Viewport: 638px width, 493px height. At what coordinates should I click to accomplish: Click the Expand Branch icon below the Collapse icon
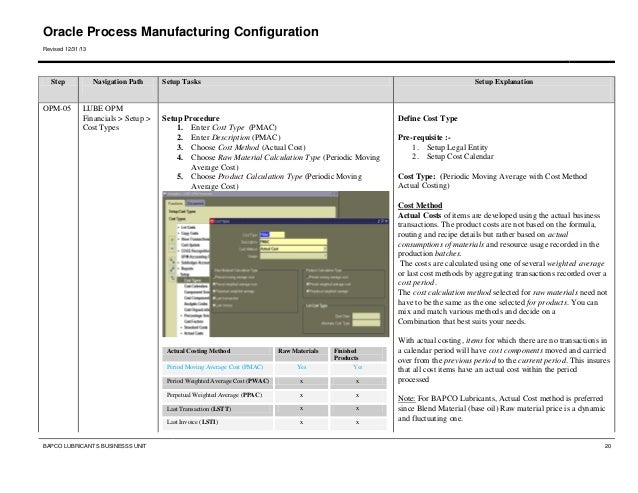click(173, 261)
